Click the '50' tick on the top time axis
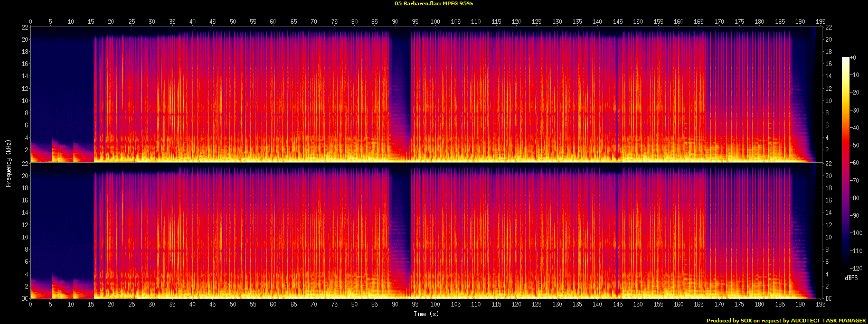The image size is (868, 324). [x=233, y=22]
